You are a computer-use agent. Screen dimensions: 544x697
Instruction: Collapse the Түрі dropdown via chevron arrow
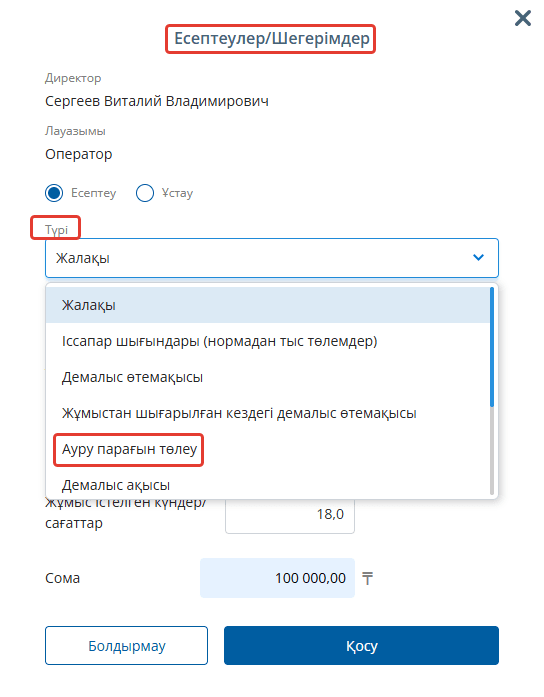tap(478, 257)
